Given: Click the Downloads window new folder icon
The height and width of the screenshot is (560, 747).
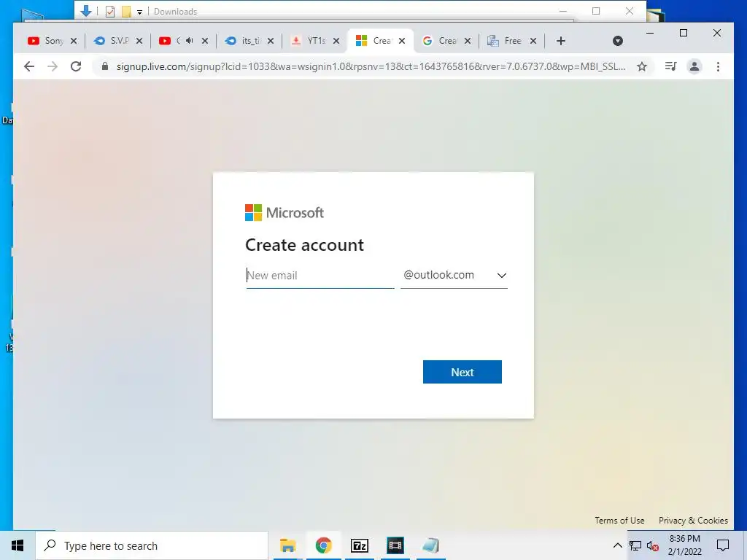Looking at the screenshot, I should [x=126, y=12].
